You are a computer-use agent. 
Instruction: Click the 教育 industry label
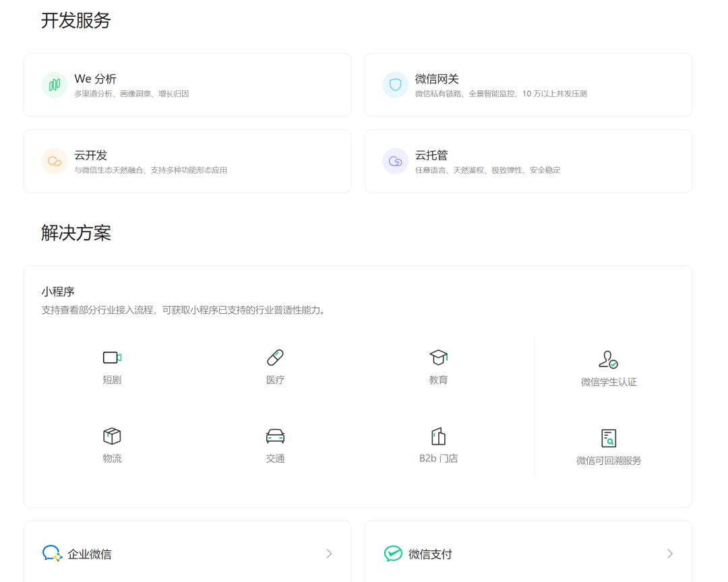point(438,380)
